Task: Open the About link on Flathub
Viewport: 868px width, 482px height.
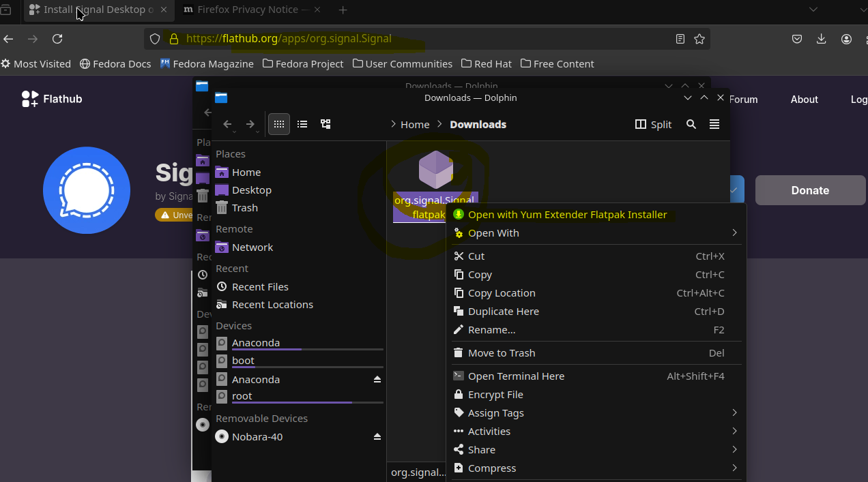Action: (804, 99)
